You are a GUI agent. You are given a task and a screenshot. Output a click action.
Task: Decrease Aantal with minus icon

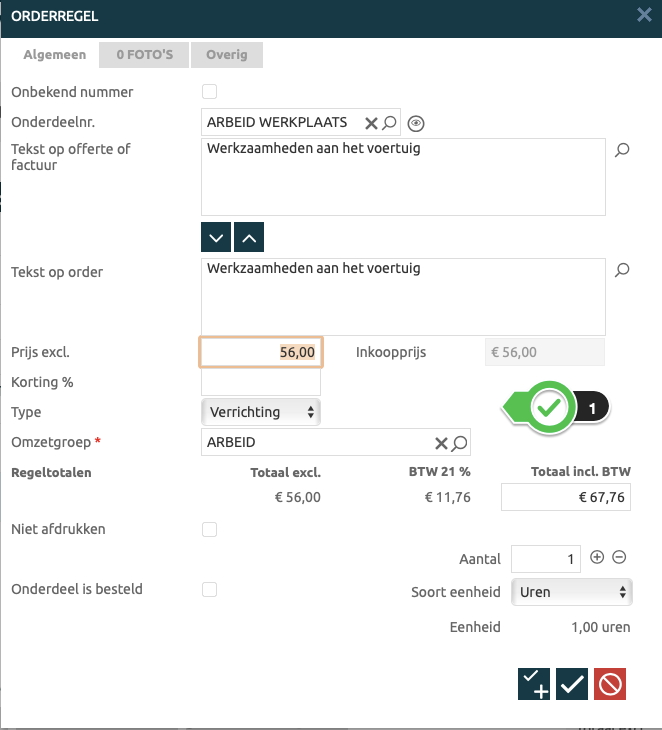(619, 558)
